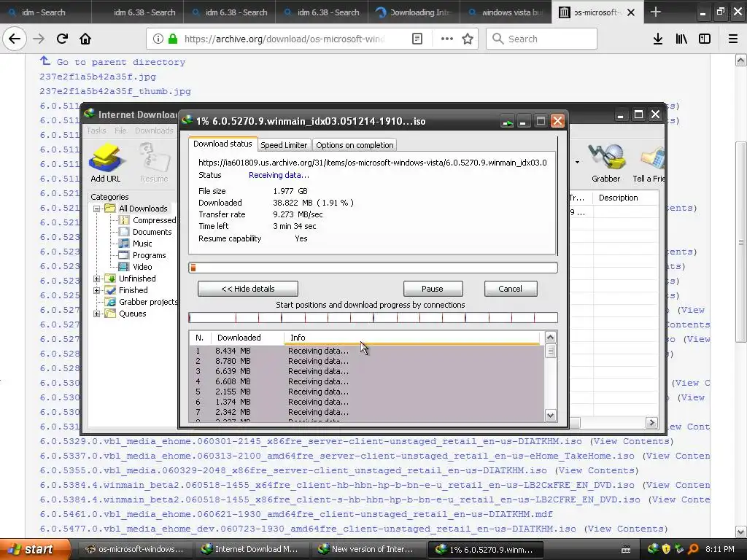Screen dimensions: 747x560
Task: Expand the Finished category
Action: point(97,290)
